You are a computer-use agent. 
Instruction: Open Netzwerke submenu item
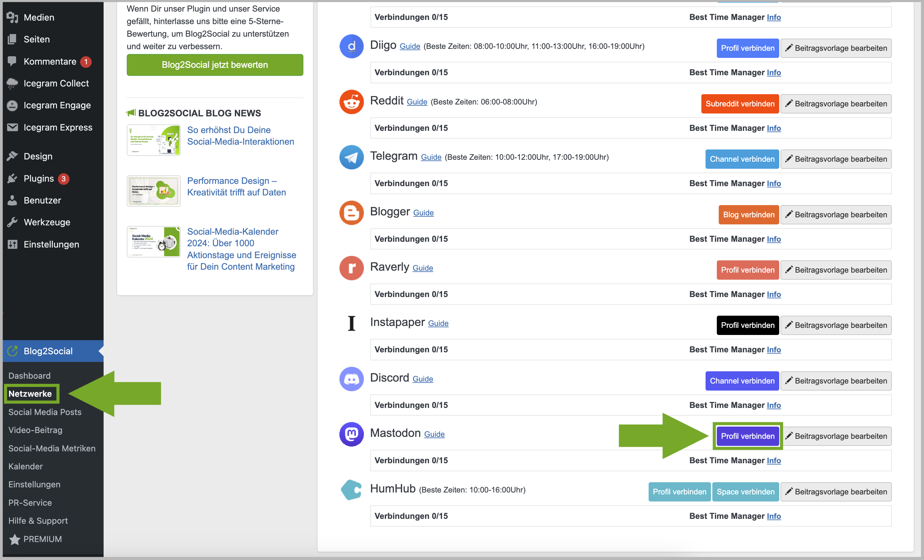[30, 394]
